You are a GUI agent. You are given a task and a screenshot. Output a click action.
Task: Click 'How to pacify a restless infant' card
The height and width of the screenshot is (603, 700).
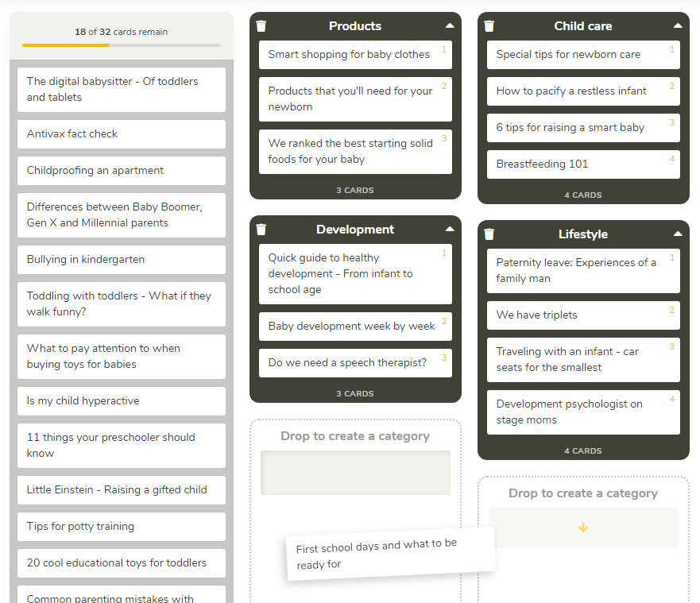tap(583, 91)
